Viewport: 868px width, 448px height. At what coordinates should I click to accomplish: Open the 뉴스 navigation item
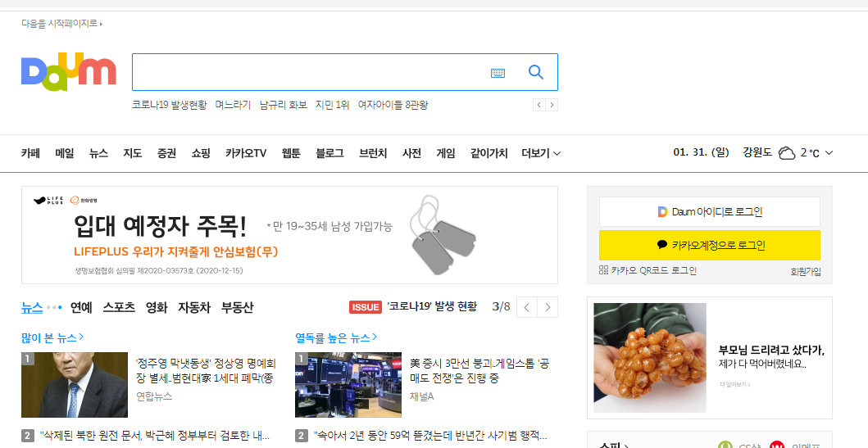click(98, 153)
